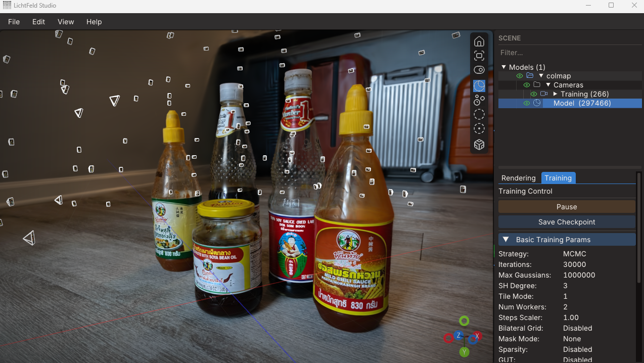This screenshot has height=363, width=644.
Task: Collapse the Basic Training Params section
Action: tap(505, 240)
